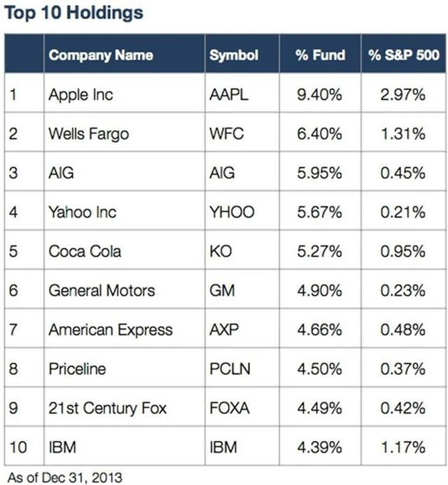Screen dimensions: 448x485
Task: Click the As of Dec 31, 2013 footnote
Action: coord(62,476)
